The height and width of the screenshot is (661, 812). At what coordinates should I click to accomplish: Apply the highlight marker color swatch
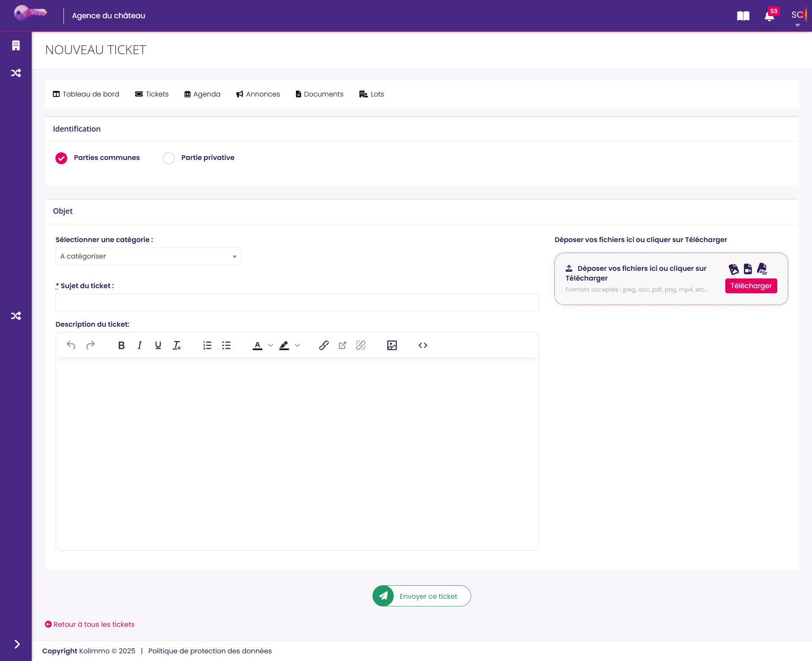284,345
